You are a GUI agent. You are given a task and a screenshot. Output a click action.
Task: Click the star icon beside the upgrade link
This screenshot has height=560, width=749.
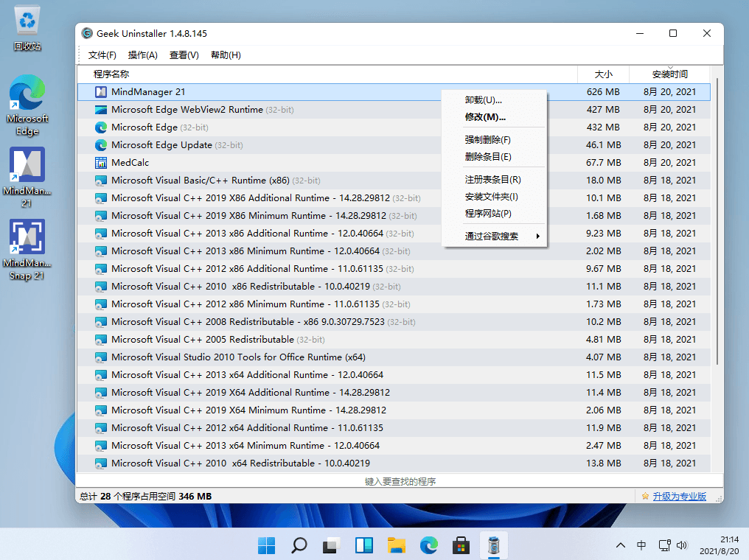click(645, 497)
